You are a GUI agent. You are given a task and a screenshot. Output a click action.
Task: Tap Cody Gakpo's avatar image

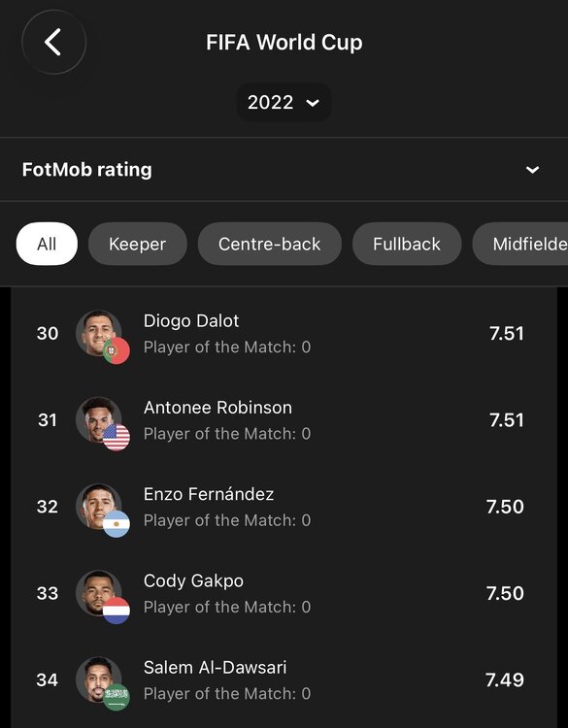(98, 593)
